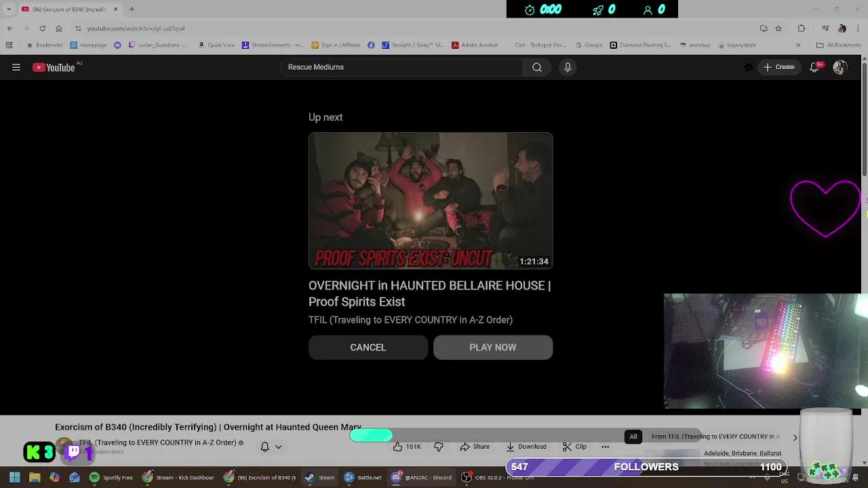Show hidden bookmarks with the chevron
The width and height of the screenshot is (868, 488).
point(798,45)
